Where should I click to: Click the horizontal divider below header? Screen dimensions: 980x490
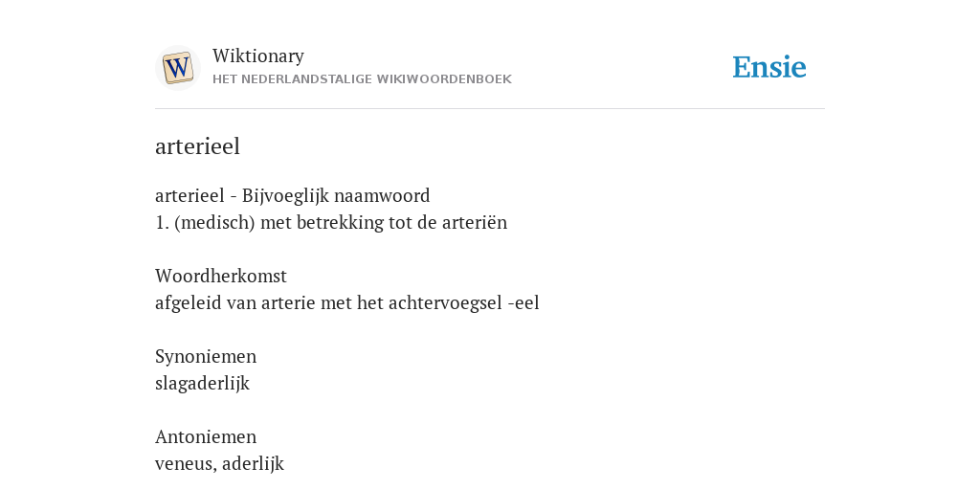coord(490,109)
